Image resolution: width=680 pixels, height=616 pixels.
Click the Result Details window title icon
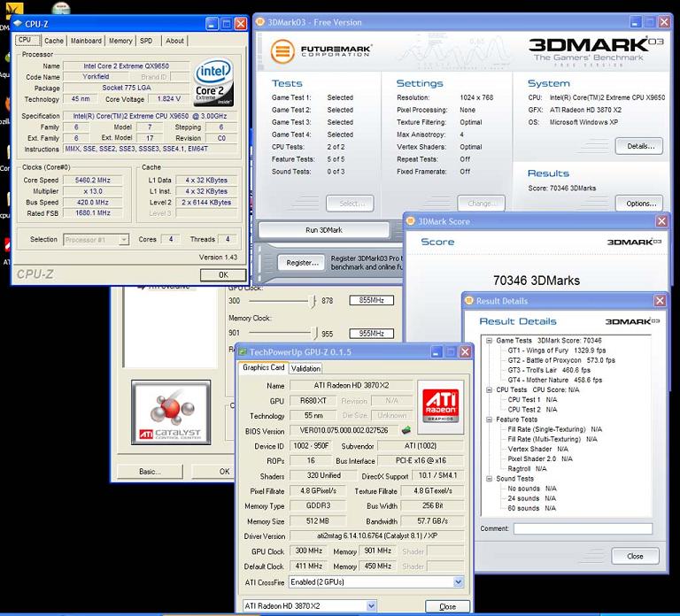pyautogui.click(x=468, y=300)
